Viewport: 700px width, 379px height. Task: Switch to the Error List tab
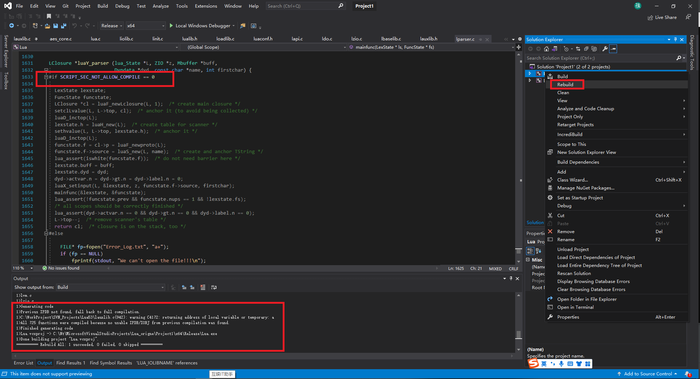coord(23,363)
